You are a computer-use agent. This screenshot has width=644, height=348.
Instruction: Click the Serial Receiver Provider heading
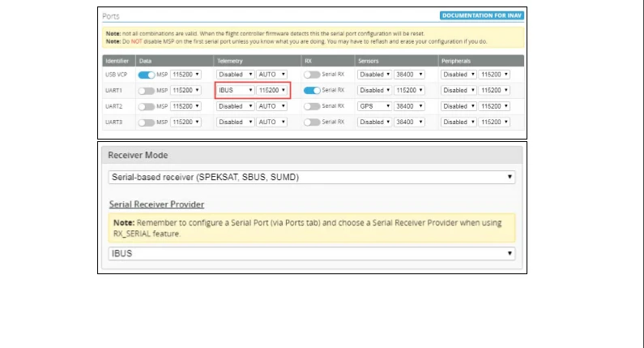[156, 204]
